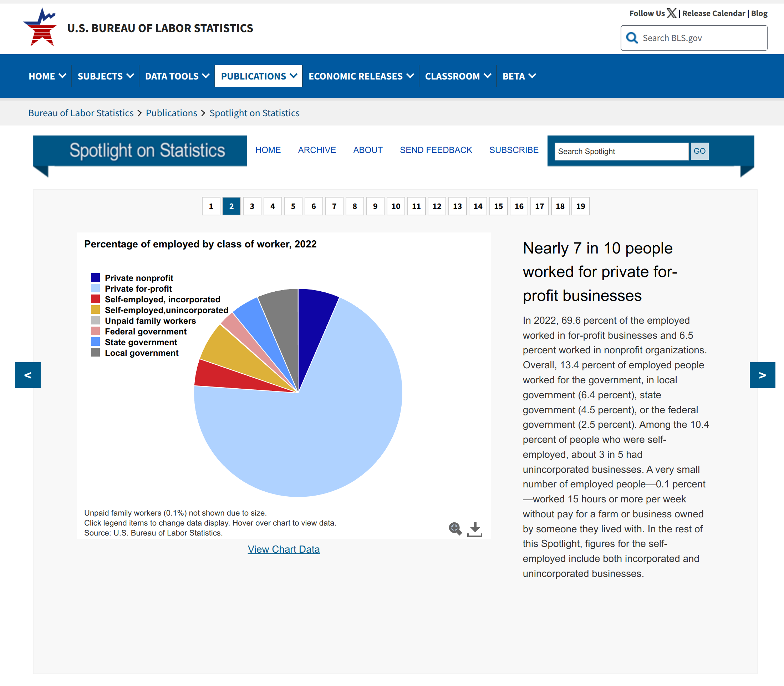This screenshot has height=686, width=784.
Task: Open the Send Feedback menu item
Action: click(436, 150)
